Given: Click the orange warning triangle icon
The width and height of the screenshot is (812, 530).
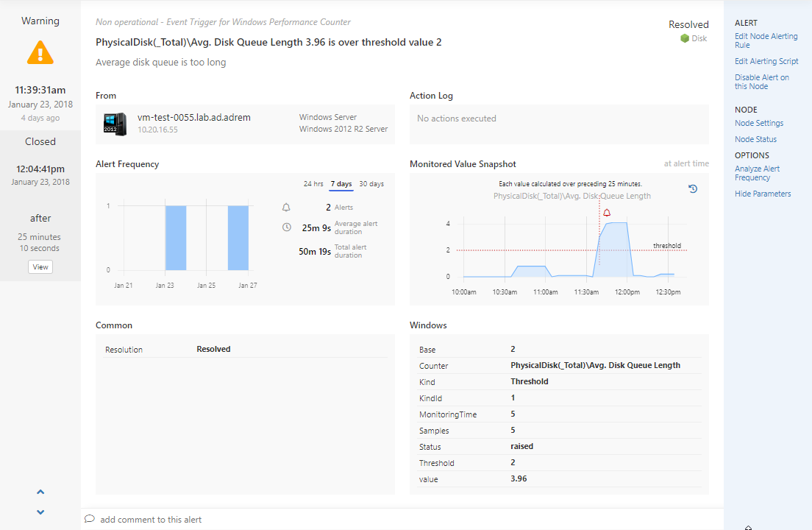Looking at the screenshot, I should click(x=40, y=53).
